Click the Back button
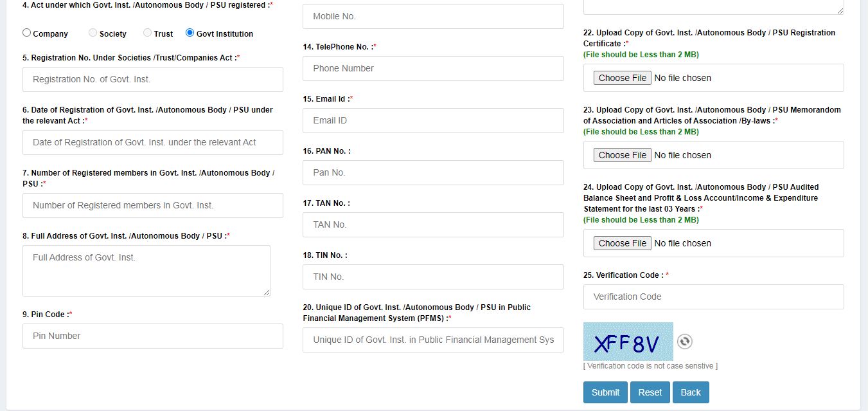868x411 pixels. tap(691, 392)
